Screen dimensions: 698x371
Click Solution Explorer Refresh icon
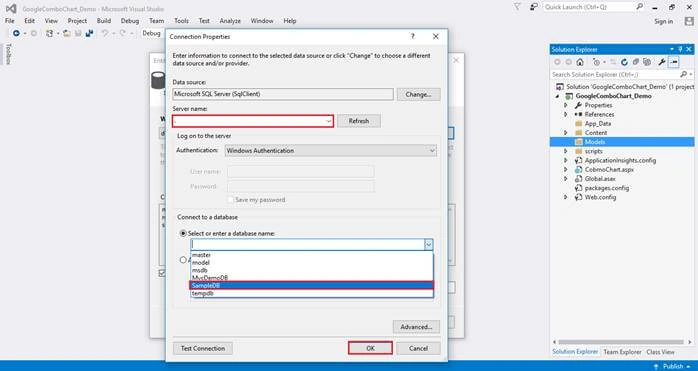click(x=625, y=62)
